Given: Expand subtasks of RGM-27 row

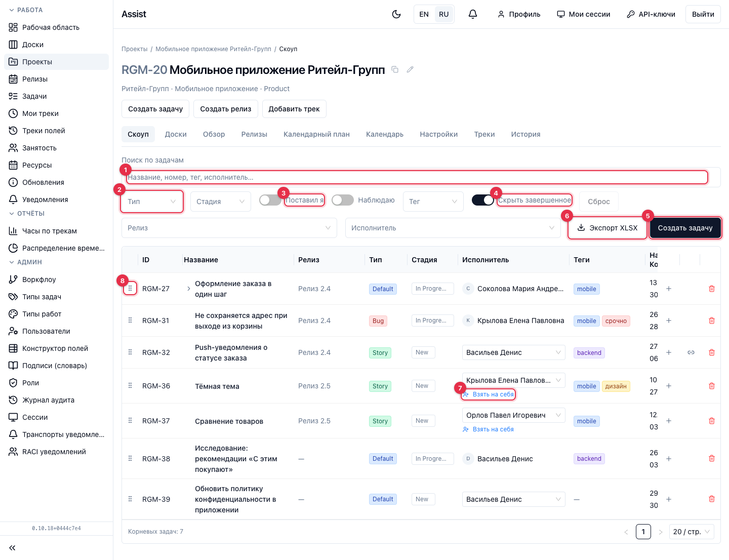Looking at the screenshot, I should click(189, 289).
